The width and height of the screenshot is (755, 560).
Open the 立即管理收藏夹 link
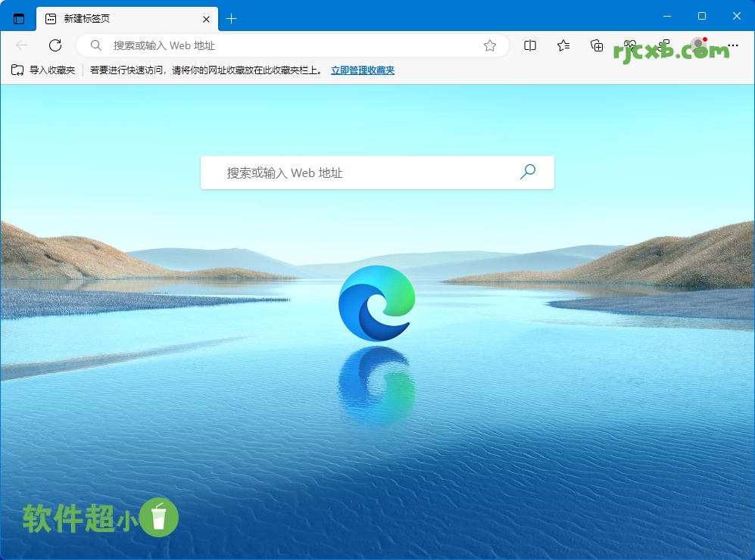point(362,69)
